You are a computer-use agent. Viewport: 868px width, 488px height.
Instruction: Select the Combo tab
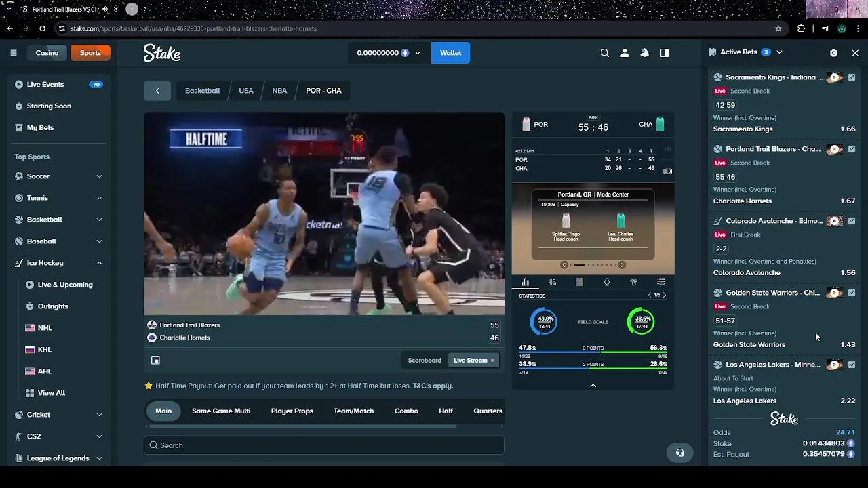tap(406, 411)
